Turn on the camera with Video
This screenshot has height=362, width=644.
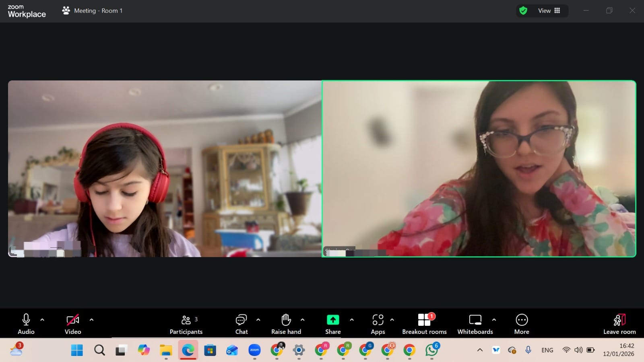(72, 324)
